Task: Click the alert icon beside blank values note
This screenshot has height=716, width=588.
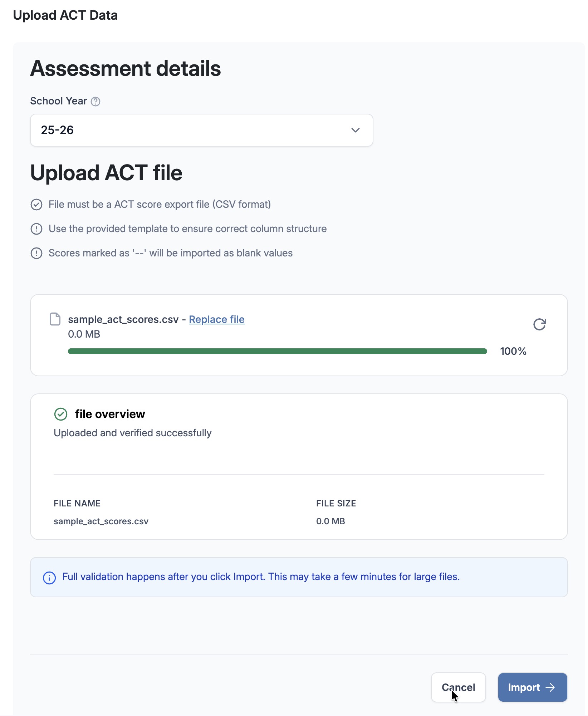Action: coord(36,253)
